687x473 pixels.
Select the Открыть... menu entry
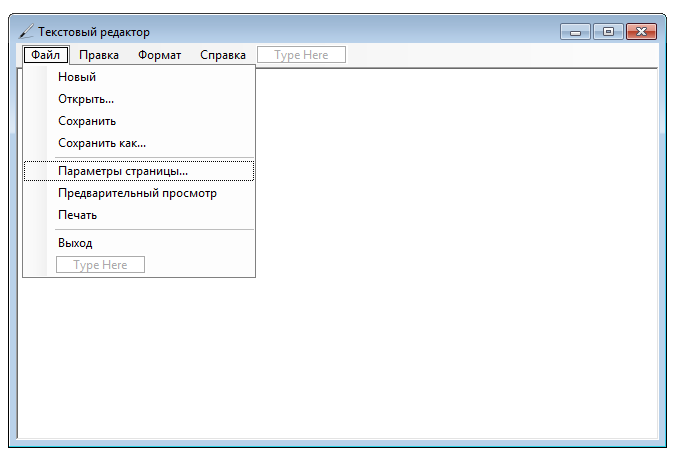tap(139, 99)
